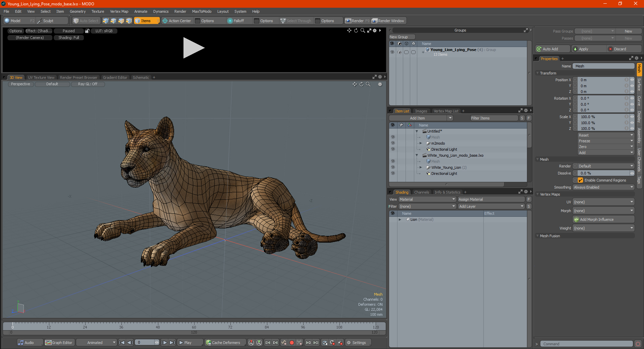Open the Render Default dropdown
This screenshot has width=644, height=349.
click(x=603, y=166)
